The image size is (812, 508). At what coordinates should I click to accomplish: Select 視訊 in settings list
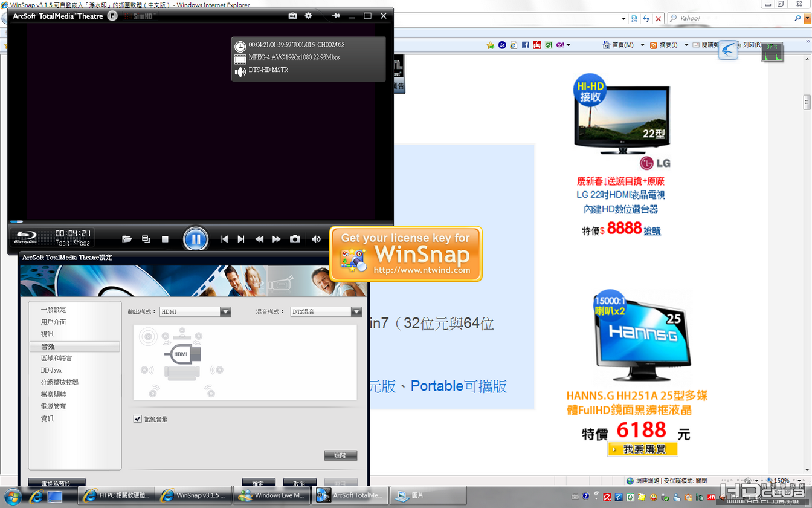(x=47, y=334)
